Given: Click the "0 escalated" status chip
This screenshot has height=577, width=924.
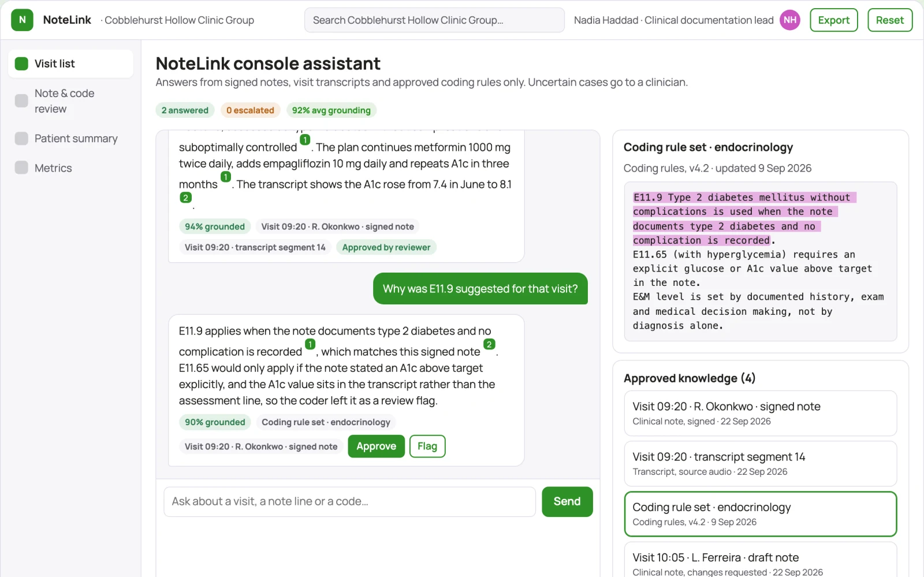Looking at the screenshot, I should click(250, 110).
